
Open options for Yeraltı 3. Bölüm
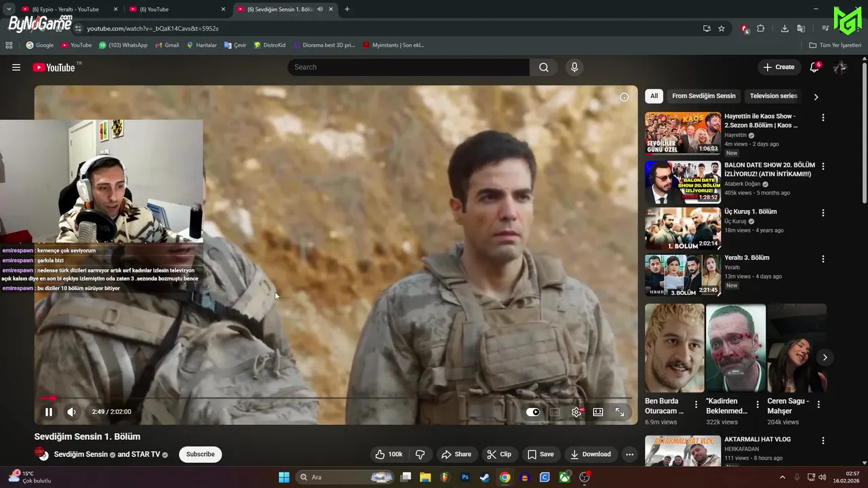(823, 259)
